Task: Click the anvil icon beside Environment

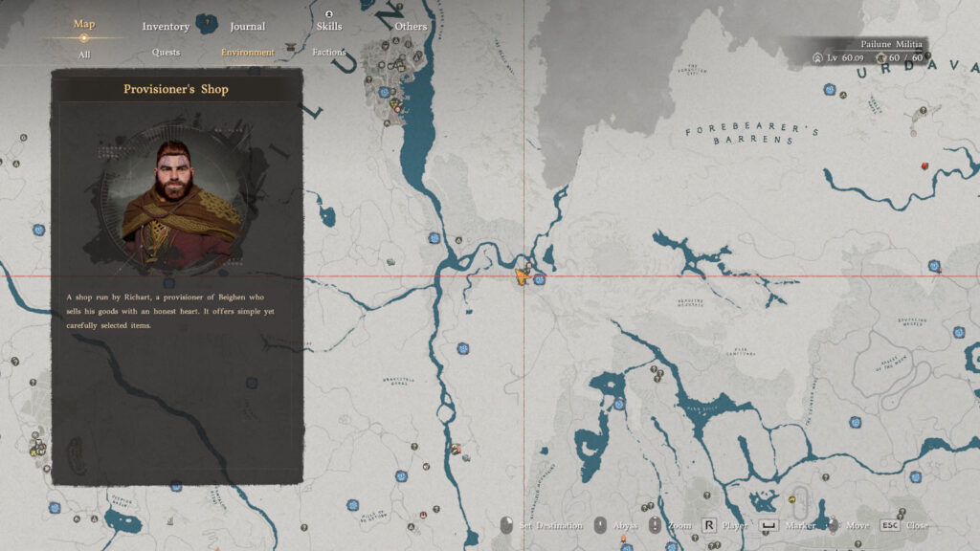Action: (x=291, y=47)
